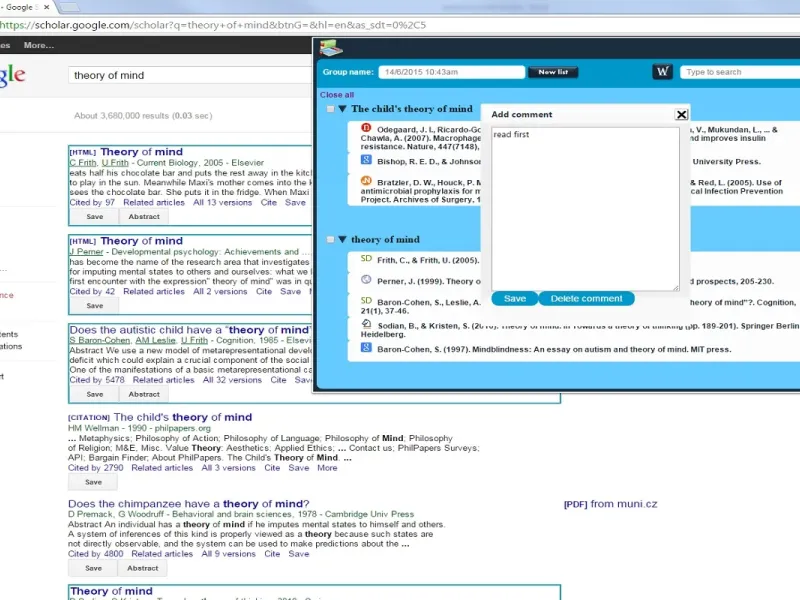
Task: Click the Google logo
Action: tap(12, 75)
